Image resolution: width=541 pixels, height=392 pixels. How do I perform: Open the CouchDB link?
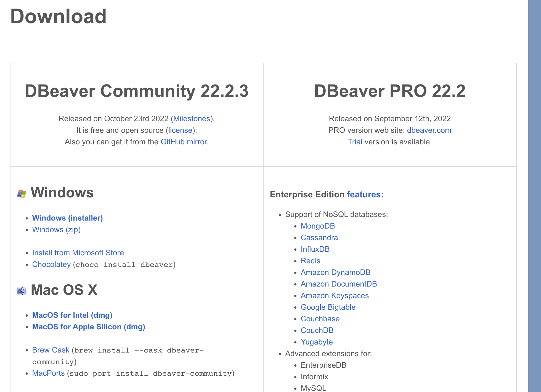coord(317,330)
